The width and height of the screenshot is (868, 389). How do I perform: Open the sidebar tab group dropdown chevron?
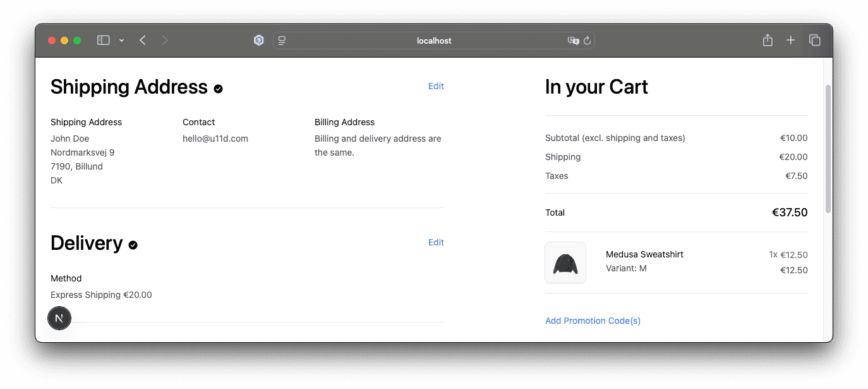121,40
